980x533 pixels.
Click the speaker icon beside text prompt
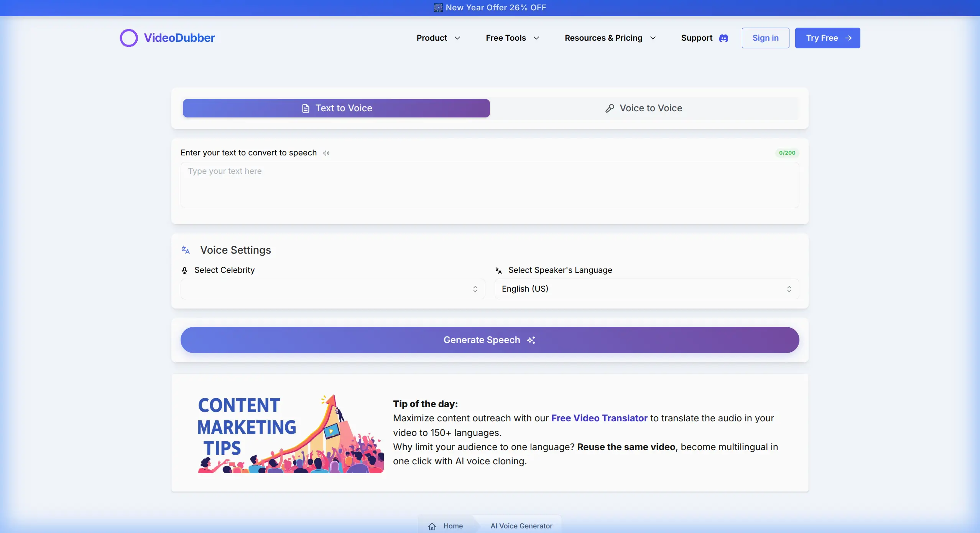326,153
